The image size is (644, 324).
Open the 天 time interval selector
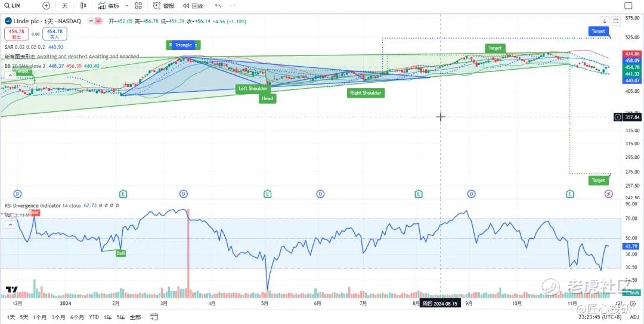click(65, 6)
